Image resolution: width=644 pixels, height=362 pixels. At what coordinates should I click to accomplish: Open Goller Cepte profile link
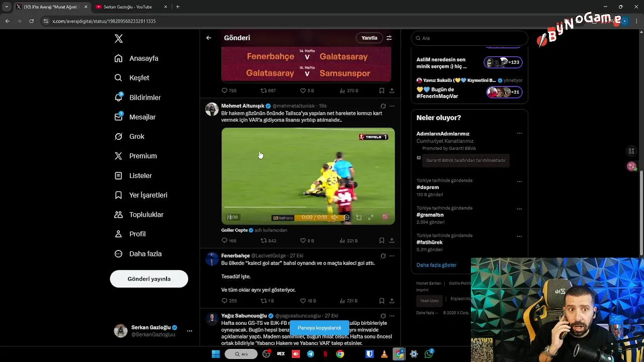coord(234,230)
